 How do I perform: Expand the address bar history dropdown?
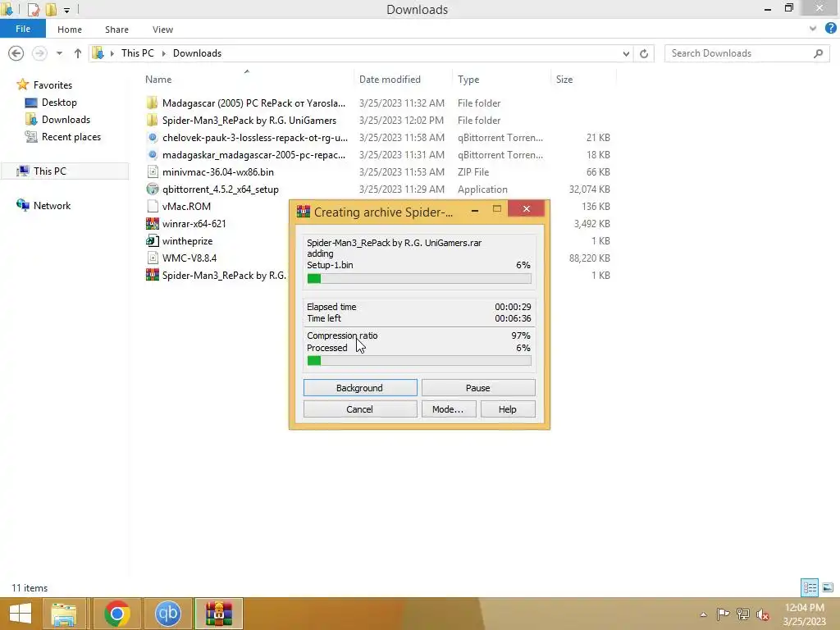click(626, 53)
